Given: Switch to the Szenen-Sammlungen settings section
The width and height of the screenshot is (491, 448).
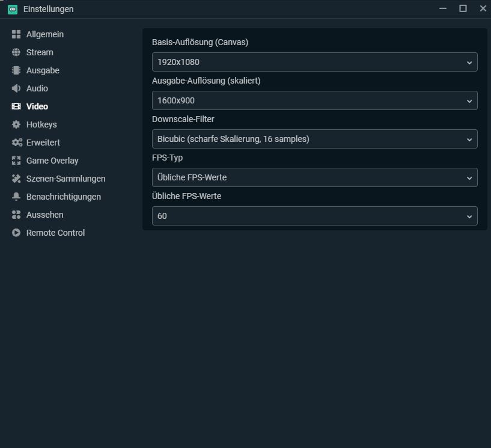Looking at the screenshot, I should [66, 179].
